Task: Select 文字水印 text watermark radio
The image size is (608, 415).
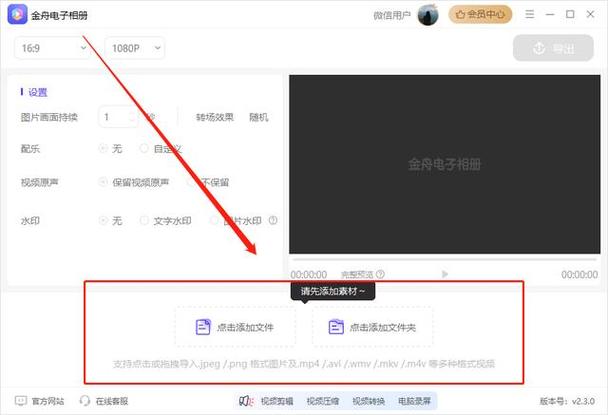Action: tap(144, 221)
